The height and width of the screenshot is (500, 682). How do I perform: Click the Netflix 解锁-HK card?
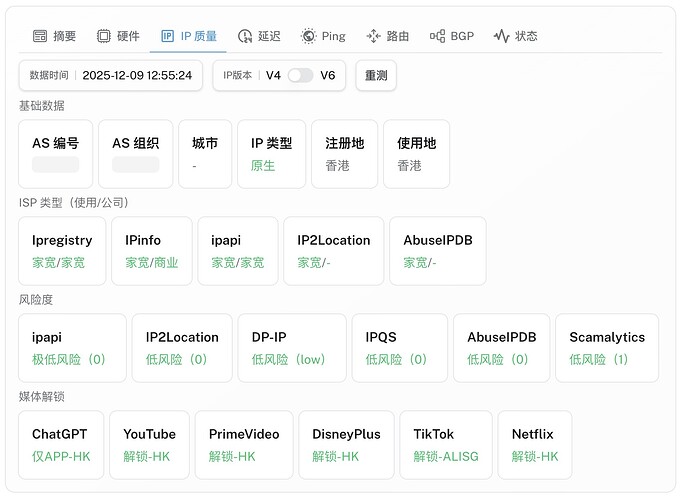click(x=535, y=445)
